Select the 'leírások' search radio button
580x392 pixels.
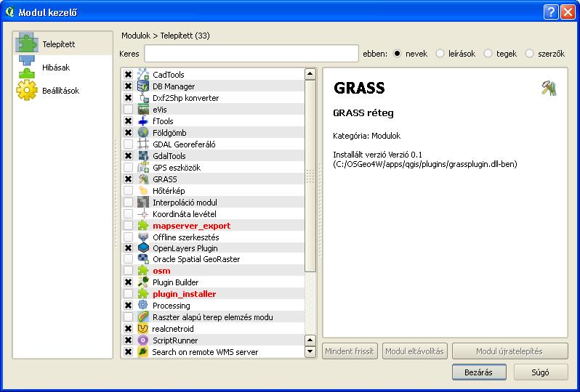point(440,54)
